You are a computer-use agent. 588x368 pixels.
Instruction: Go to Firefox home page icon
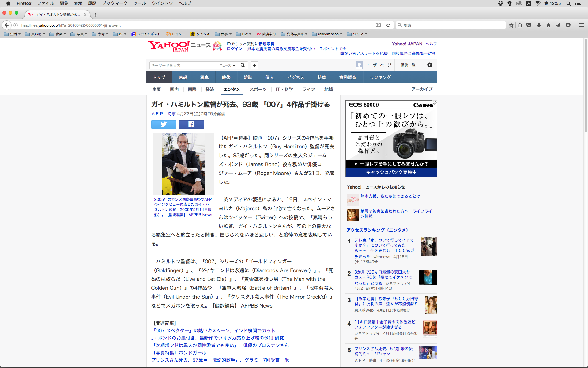click(548, 25)
